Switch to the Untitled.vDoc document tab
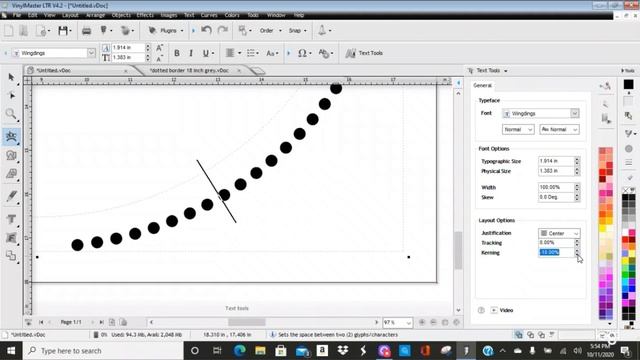 coord(53,71)
